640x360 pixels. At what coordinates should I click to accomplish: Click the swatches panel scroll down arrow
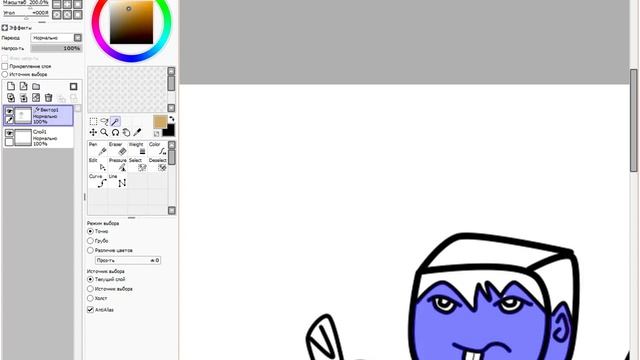coord(171,108)
